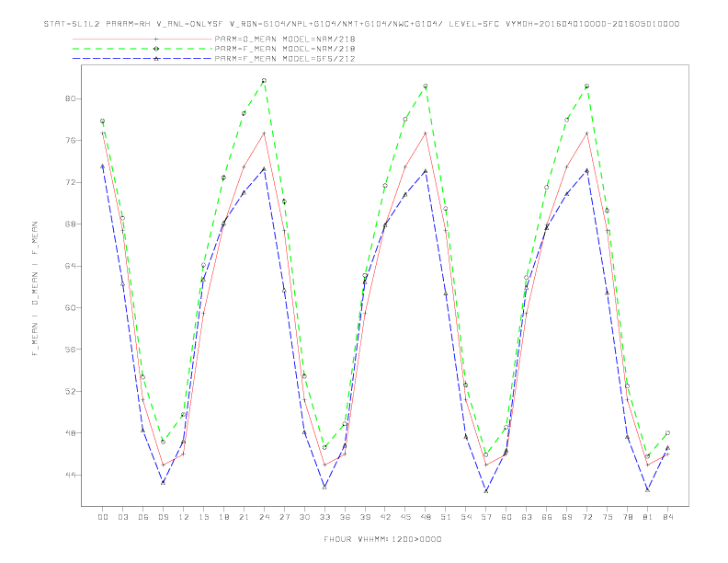Screen dimensions: 728x563
Task: Click y-axis tick label 76
Action: [70, 140]
